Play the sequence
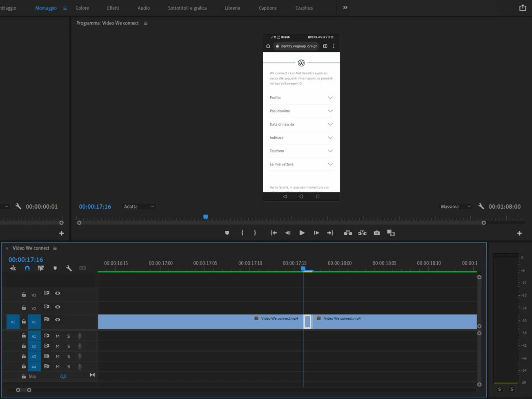Image resolution: width=532 pixels, height=399 pixels. pyautogui.click(x=302, y=233)
